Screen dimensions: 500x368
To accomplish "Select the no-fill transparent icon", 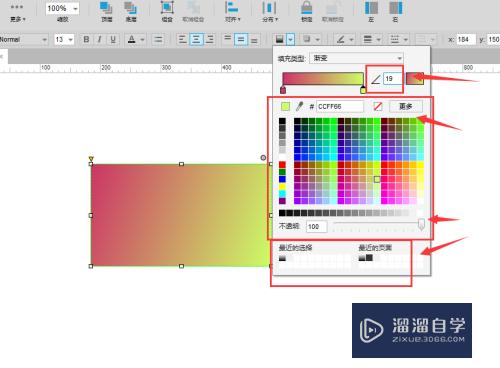I will (377, 106).
